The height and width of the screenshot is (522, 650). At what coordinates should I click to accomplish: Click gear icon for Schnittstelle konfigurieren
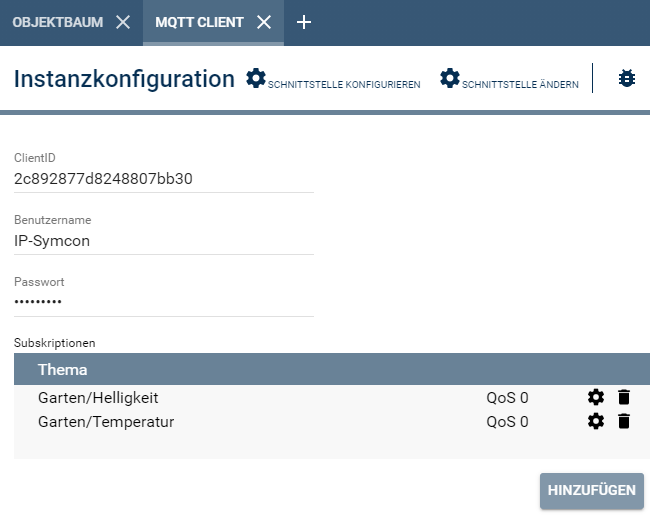pos(256,78)
